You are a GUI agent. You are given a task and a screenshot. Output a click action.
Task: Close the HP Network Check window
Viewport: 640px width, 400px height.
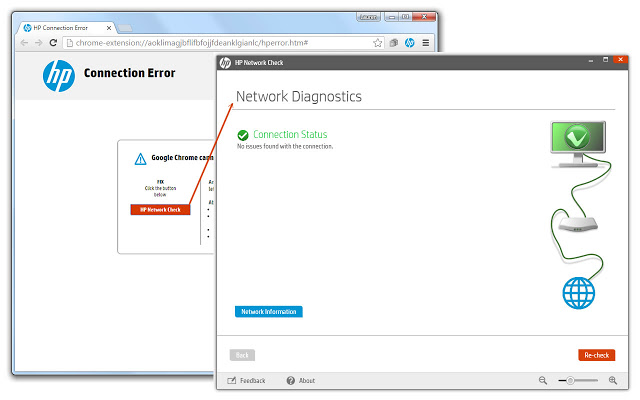click(x=620, y=60)
